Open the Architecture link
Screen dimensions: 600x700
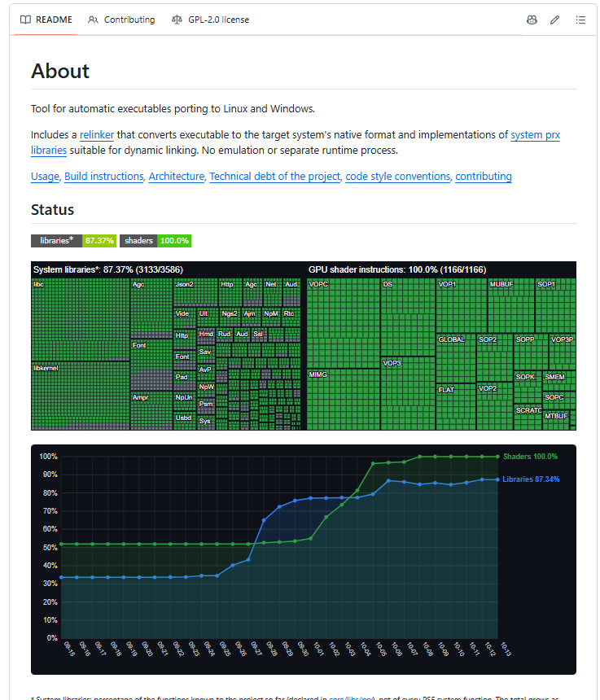(177, 177)
